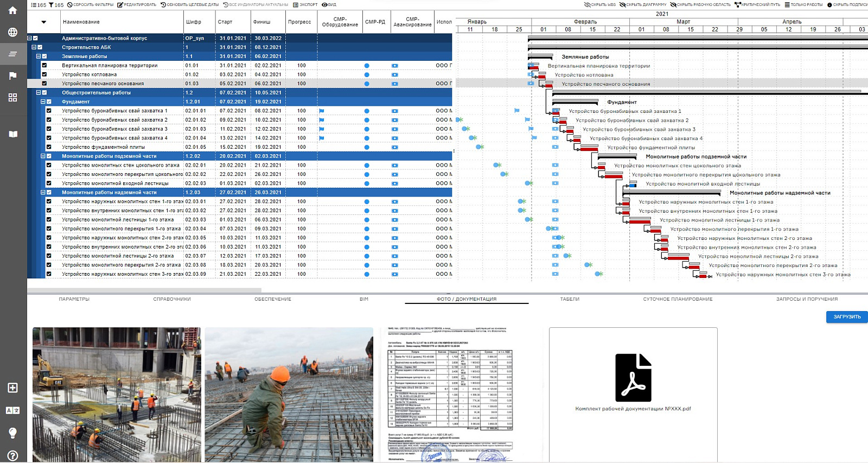Image resolution: width=868 pixels, height=463 pixels.
Task: Open the Вид eye menu
Action: click(x=329, y=5)
